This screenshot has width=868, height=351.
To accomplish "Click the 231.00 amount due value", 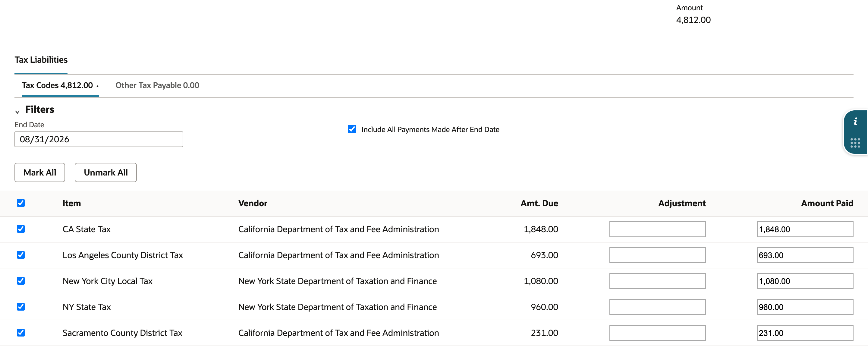I will [545, 333].
